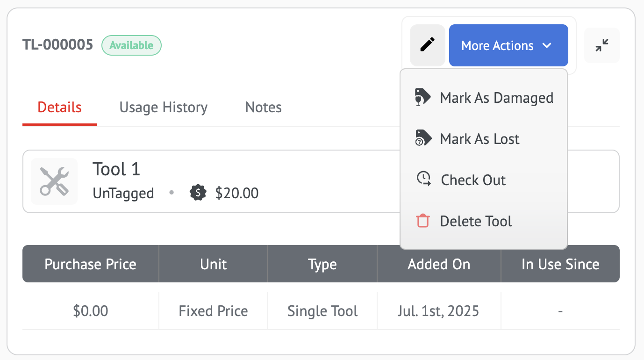644x360 pixels.
Task: Choose Mark As Lost from menu
Action: coord(479,139)
